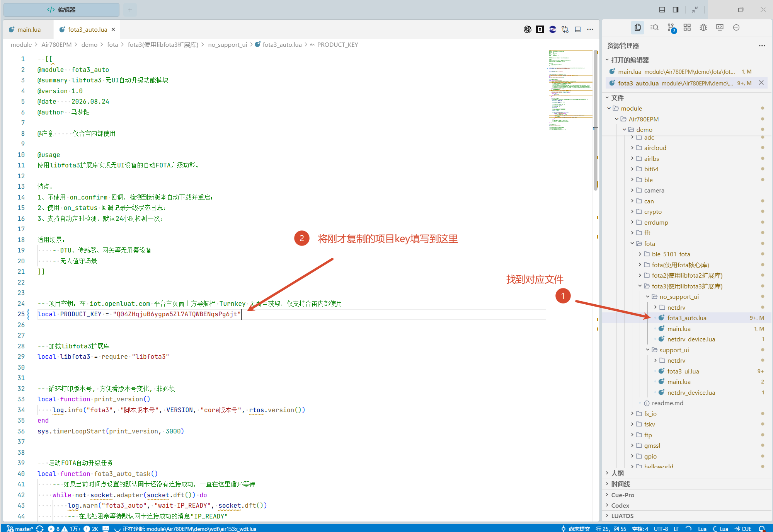Image resolution: width=773 pixels, height=532 pixels.
Task: Open Source Control icon with badge 7
Action: (671, 28)
